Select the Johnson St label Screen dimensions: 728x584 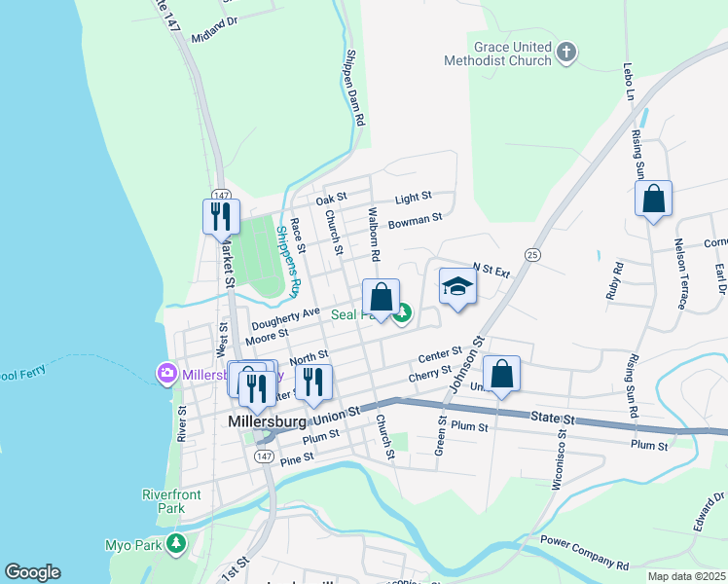[467, 364]
